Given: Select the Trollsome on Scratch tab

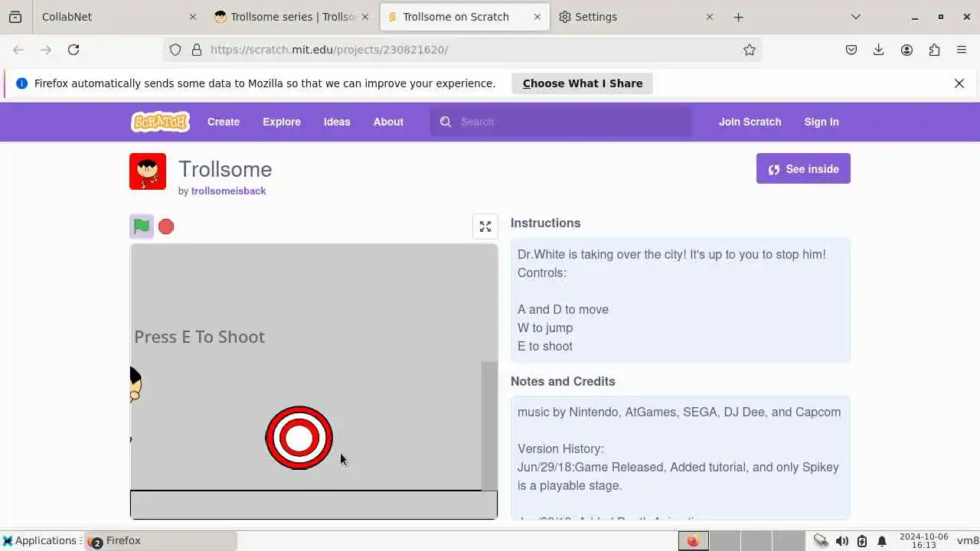Looking at the screenshot, I should click(x=465, y=17).
